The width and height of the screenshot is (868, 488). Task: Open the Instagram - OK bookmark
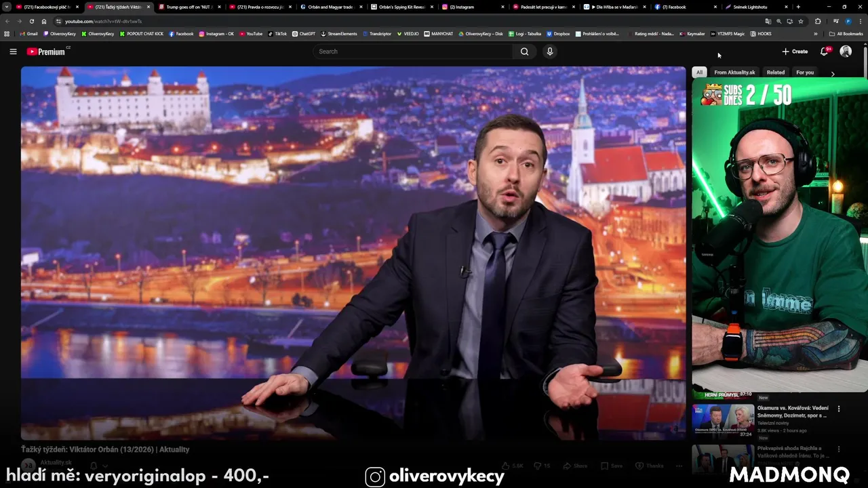[x=216, y=33]
